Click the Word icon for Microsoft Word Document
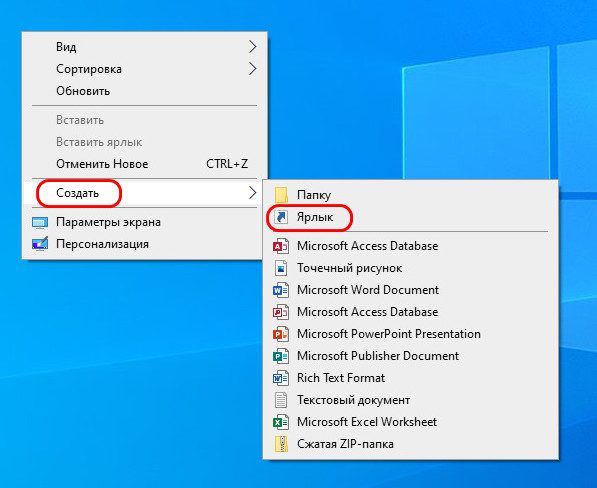The height and width of the screenshot is (488, 597). (281, 290)
